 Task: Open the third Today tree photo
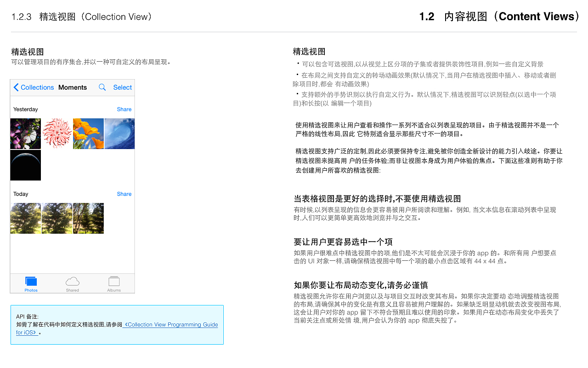tap(88, 218)
